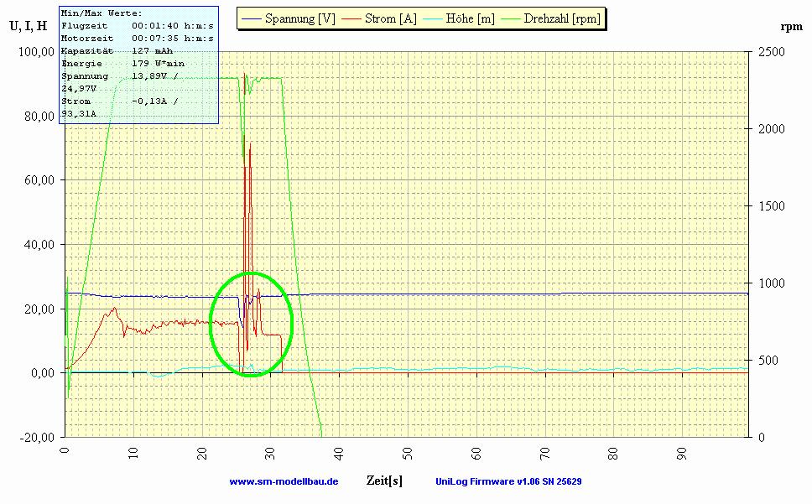Click the green circle annotation on the chart
Image resolution: width=812 pixels, height=504 pixels.
tap(251, 325)
